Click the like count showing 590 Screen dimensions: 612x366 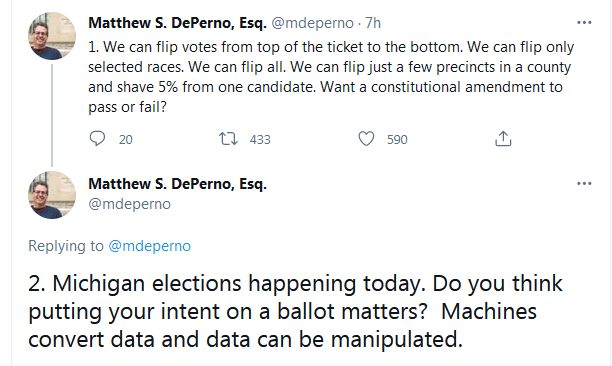[397, 139]
